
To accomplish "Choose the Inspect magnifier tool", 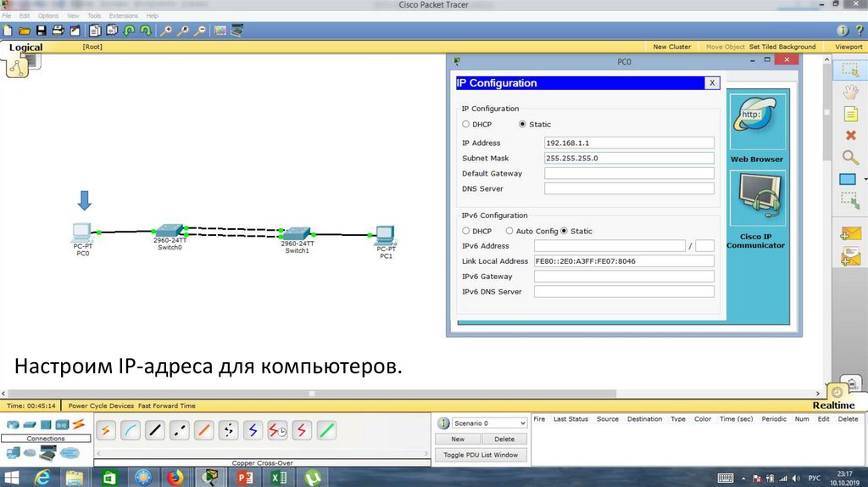I will coord(850,157).
